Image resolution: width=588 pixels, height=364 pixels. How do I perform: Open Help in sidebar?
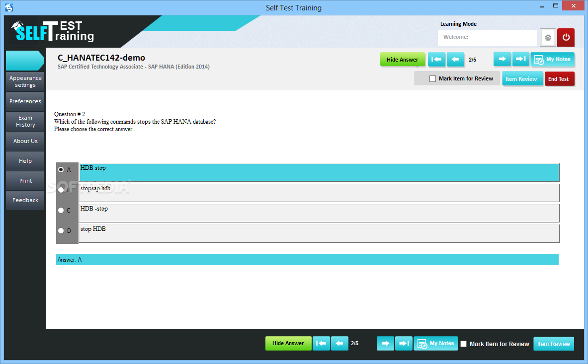click(x=25, y=161)
